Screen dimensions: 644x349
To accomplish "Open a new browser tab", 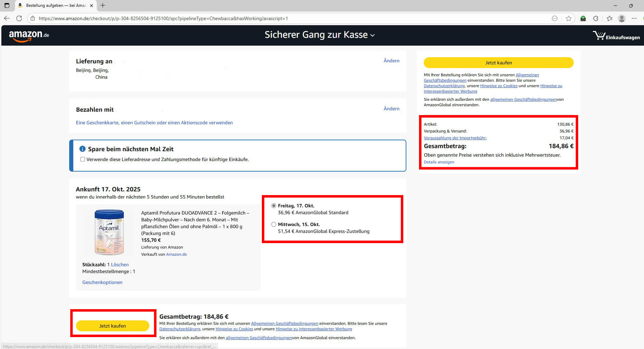I will point(103,5).
